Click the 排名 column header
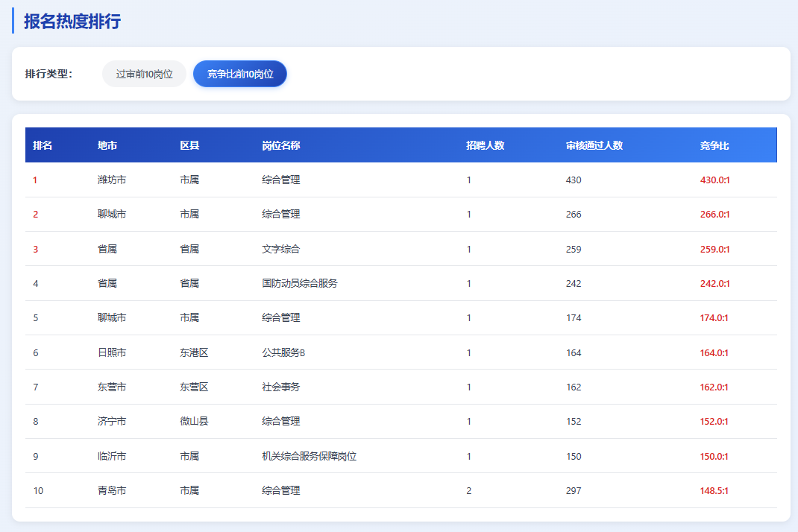This screenshot has height=532, width=798. (x=43, y=145)
